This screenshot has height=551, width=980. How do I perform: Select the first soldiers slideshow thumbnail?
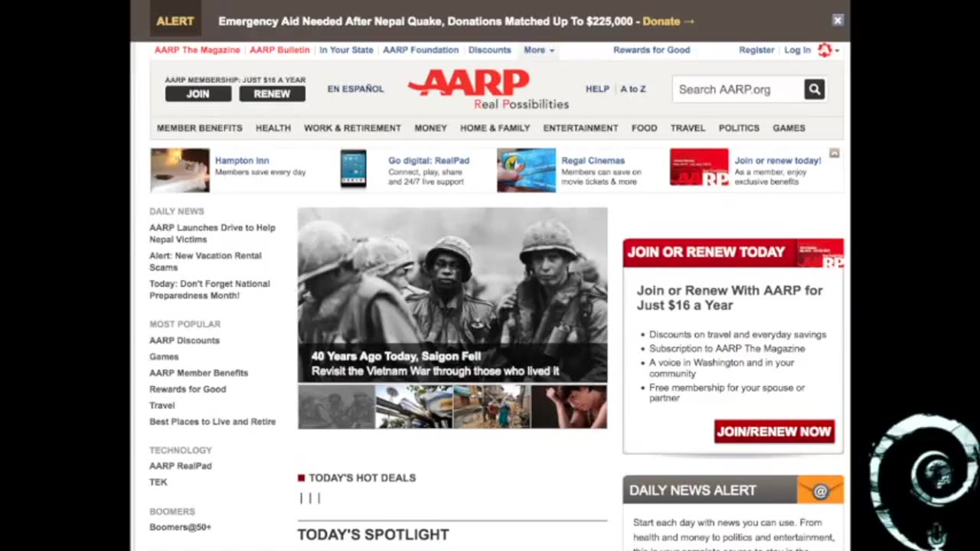pos(336,406)
